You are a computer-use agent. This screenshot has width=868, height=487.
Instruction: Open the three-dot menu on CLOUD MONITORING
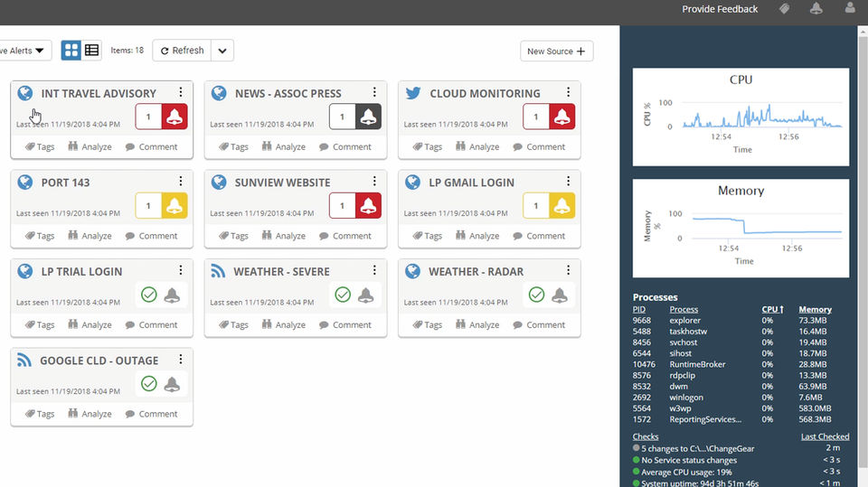pos(568,92)
